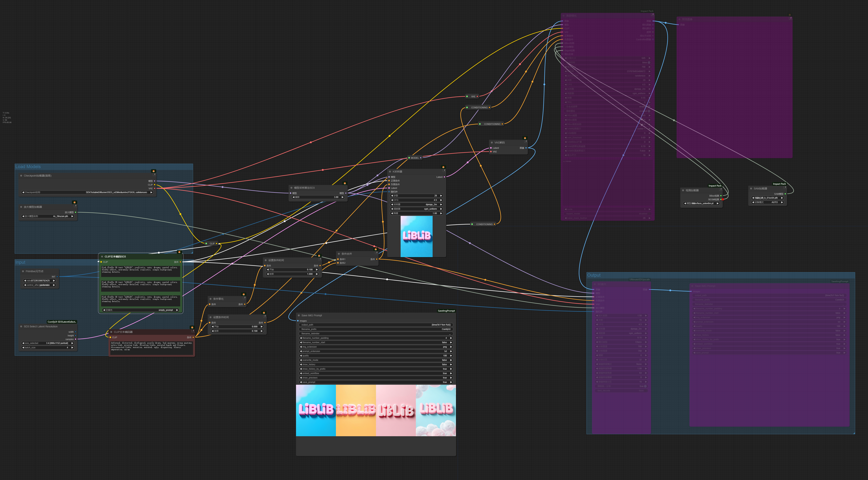Click the control_after randomize widget
This screenshot has height=480, width=868.
tap(39, 285)
